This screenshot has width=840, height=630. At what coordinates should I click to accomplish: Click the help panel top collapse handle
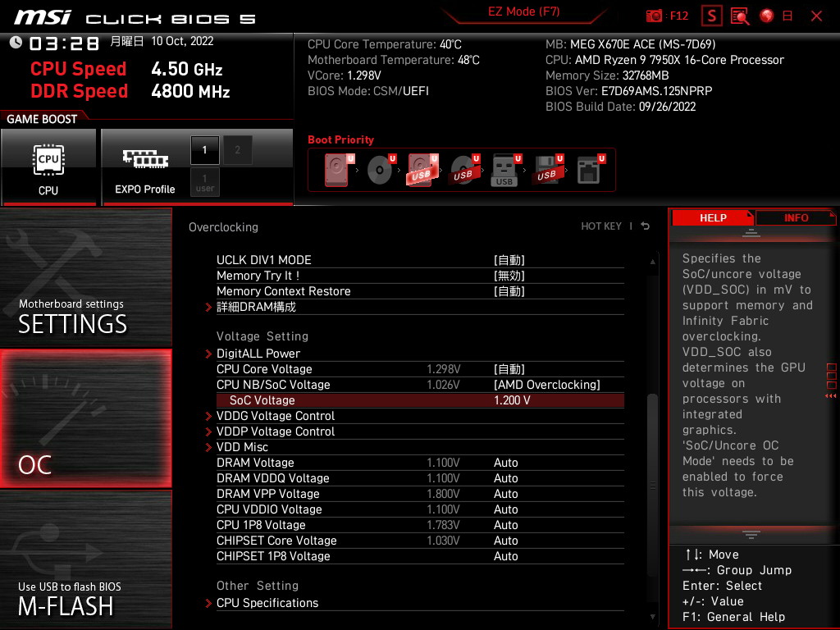point(751,232)
